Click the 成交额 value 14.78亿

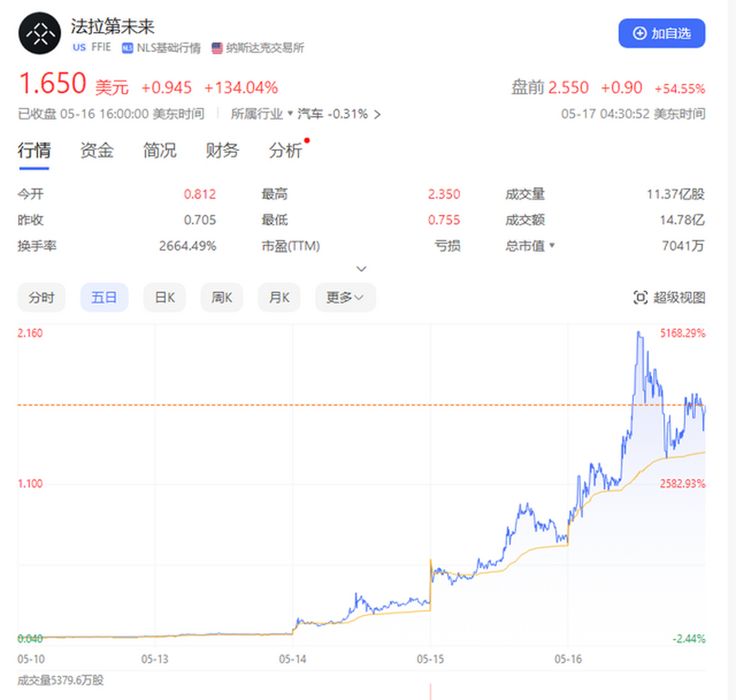coord(682,220)
